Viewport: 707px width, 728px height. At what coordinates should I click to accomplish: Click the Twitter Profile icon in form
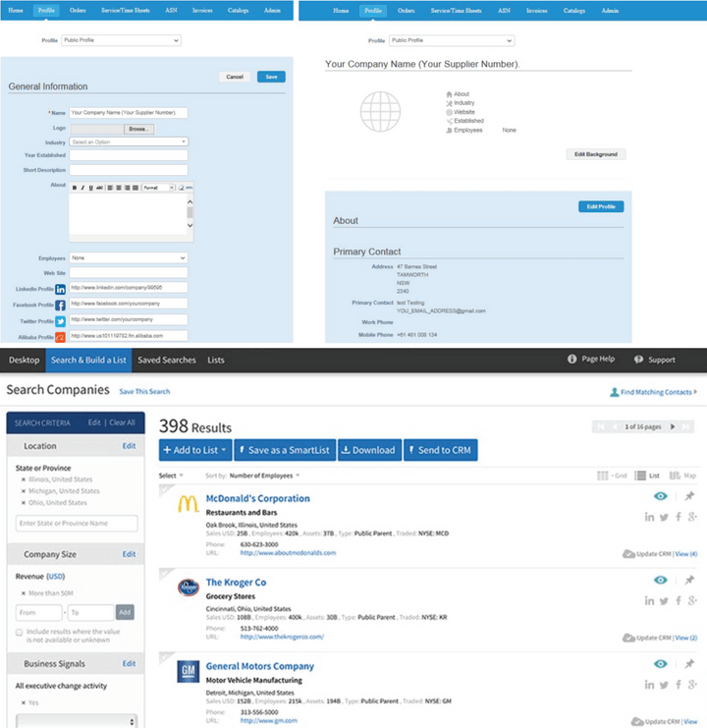60,321
